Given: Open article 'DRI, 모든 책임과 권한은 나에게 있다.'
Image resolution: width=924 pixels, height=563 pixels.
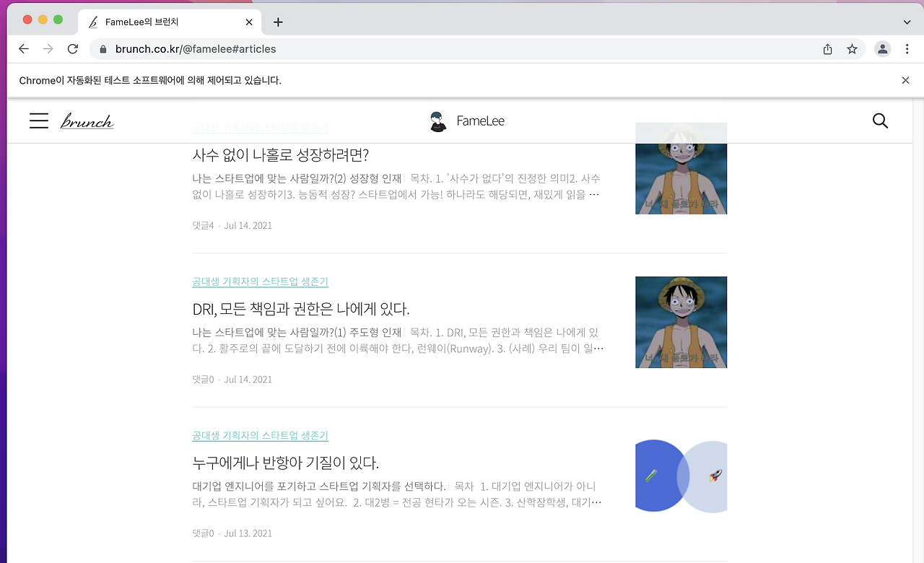Looking at the screenshot, I should tap(301, 309).
